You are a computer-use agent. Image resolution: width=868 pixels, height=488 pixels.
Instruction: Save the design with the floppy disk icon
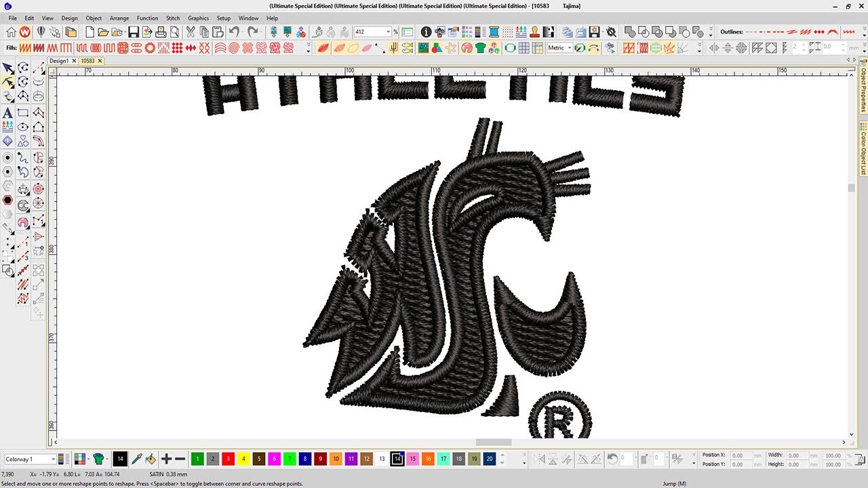[x=134, y=32]
